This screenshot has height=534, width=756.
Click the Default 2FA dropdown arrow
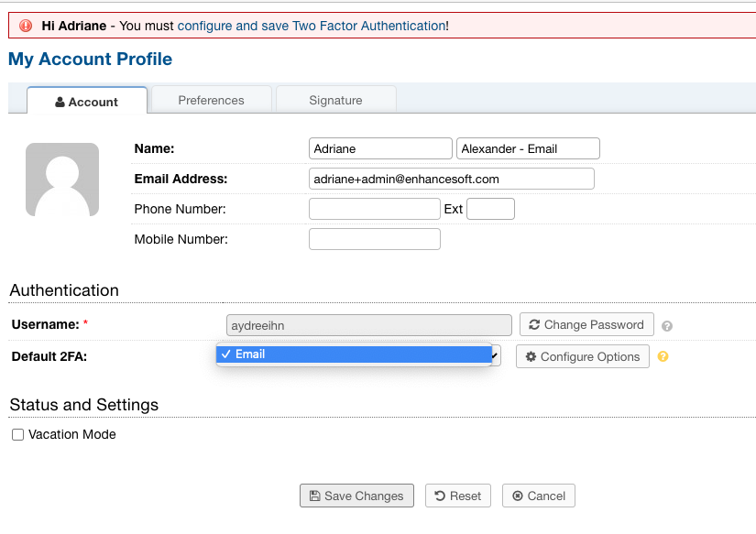496,355
